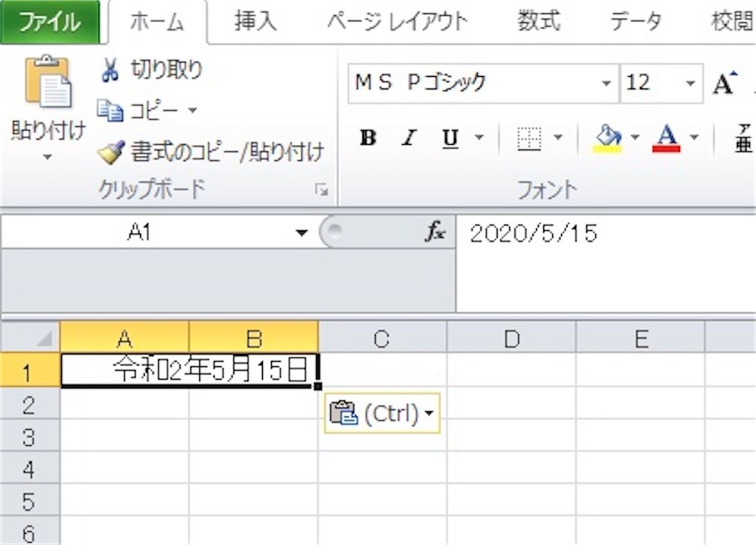
Task: Select column C header
Action: tap(383, 337)
